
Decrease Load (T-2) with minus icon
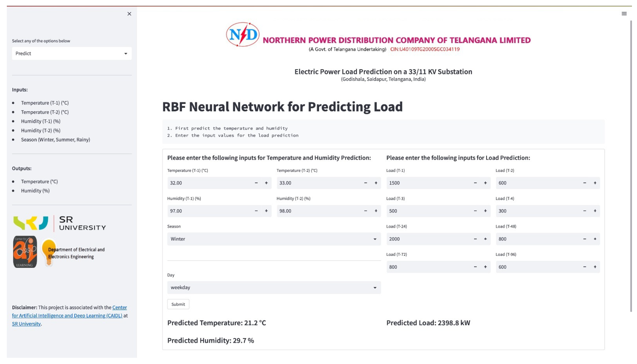(x=585, y=183)
